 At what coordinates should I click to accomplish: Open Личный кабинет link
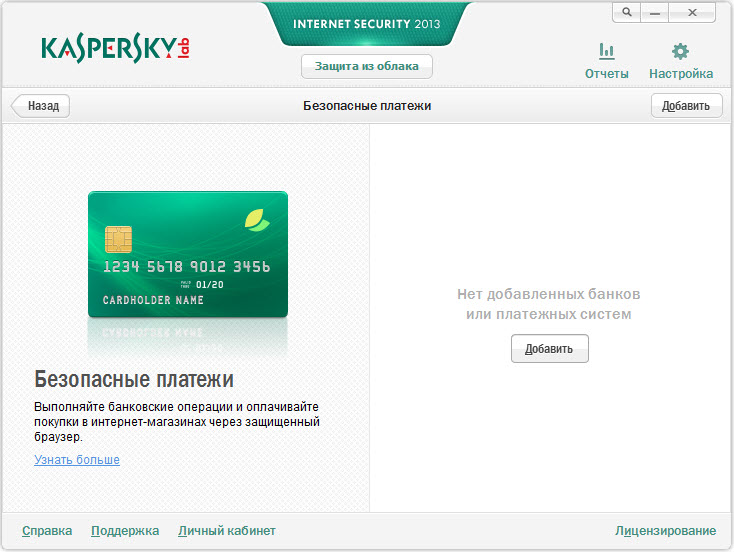[x=227, y=530]
